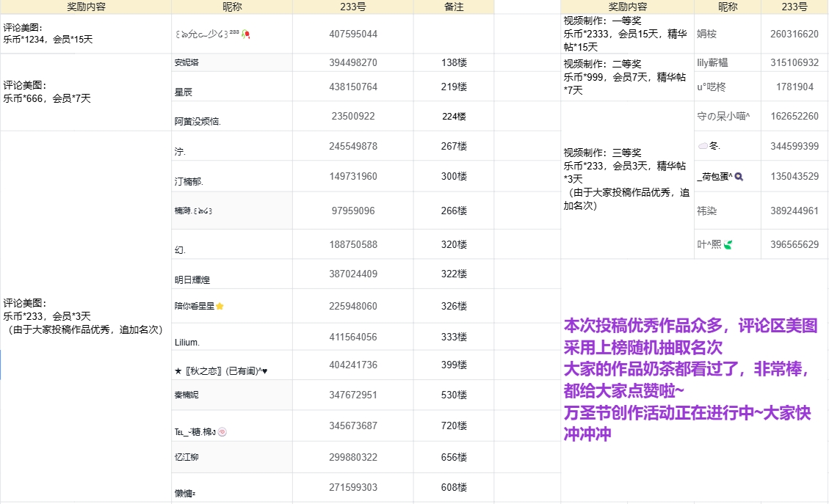Select the ID cell 299880322
Viewport: 829px width, 504px height.
(353, 457)
